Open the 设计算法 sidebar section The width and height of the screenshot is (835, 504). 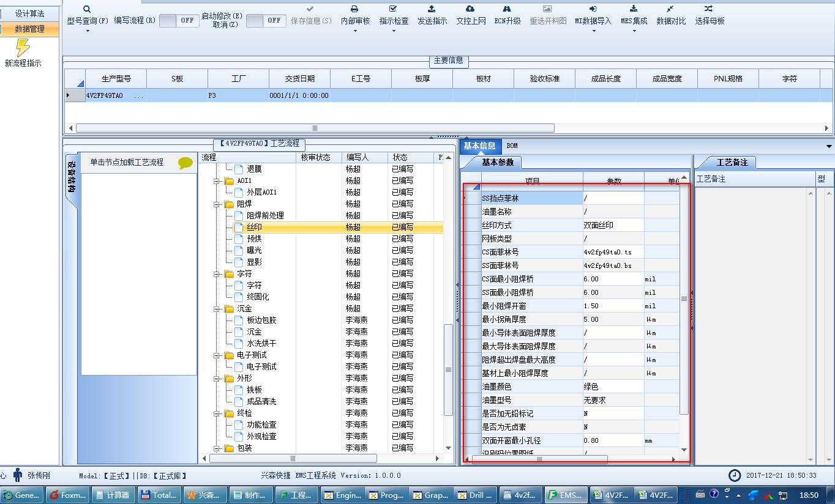[29, 13]
